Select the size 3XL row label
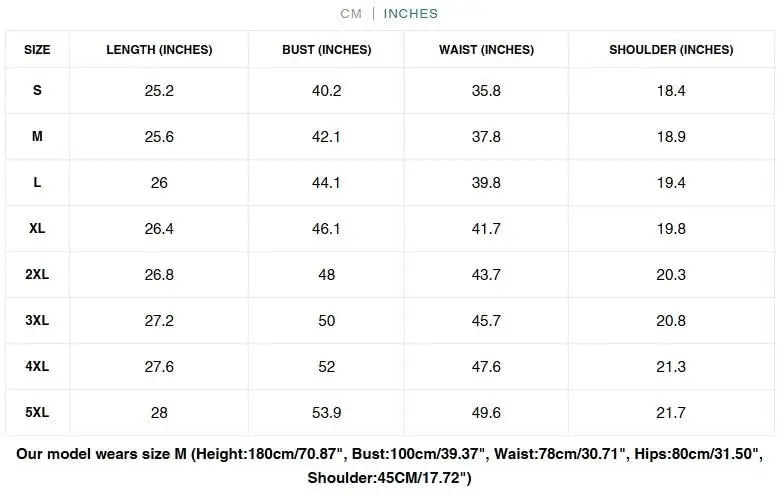The height and width of the screenshot is (498, 784). 37,321
